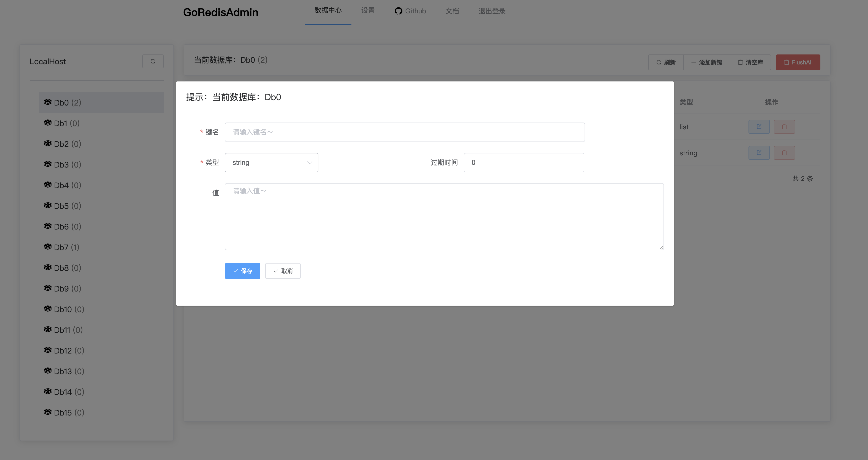This screenshot has height=460, width=868.
Task: Click the LocalHost refresh icon button
Action: point(153,61)
